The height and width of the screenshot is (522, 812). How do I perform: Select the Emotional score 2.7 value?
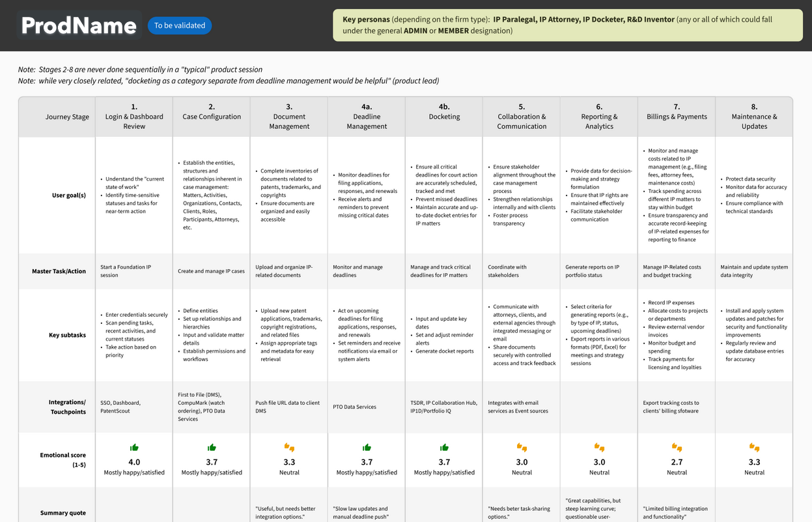coord(677,461)
